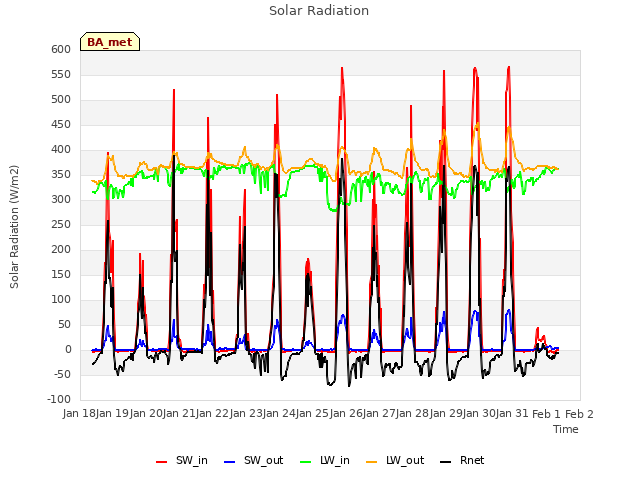Screen dimensions: 640x480
Task: Click the 600 y-axis tick label
Action: pyautogui.click(x=61, y=49)
